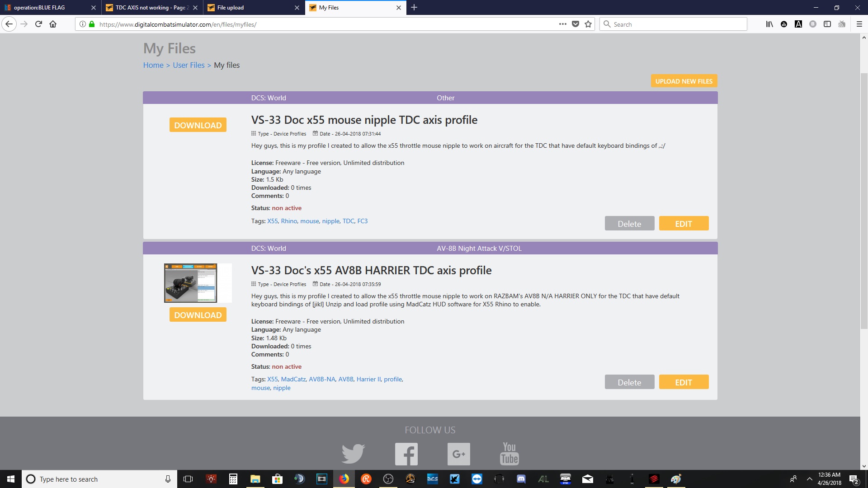Open VS-33 Doc x55 mouse nipple title
Screen dimensions: 868x488
pos(364,120)
